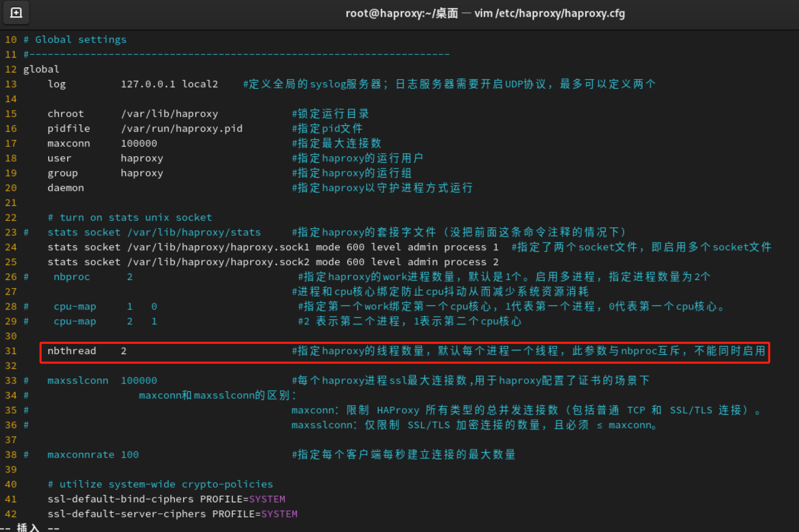Viewport: 799px width, 532px height.
Task: Click commented 'nbproc' directive on line 26
Action: pyautogui.click(x=72, y=277)
